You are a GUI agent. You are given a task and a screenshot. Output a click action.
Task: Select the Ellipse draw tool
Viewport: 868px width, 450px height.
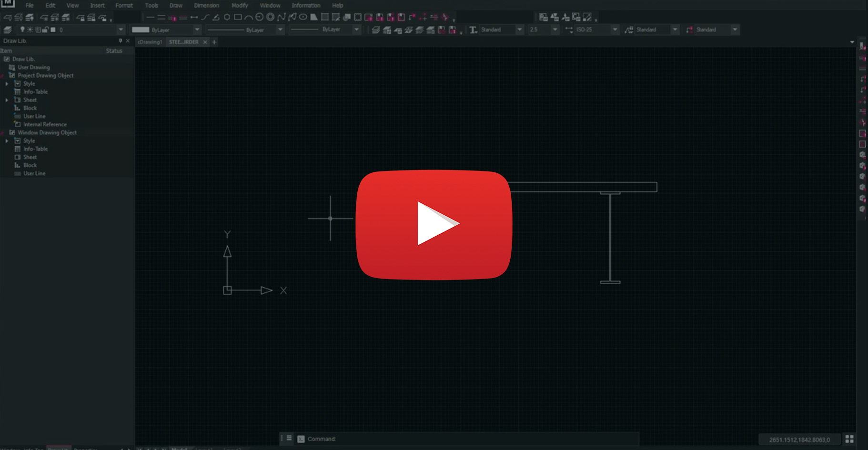[303, 17]
